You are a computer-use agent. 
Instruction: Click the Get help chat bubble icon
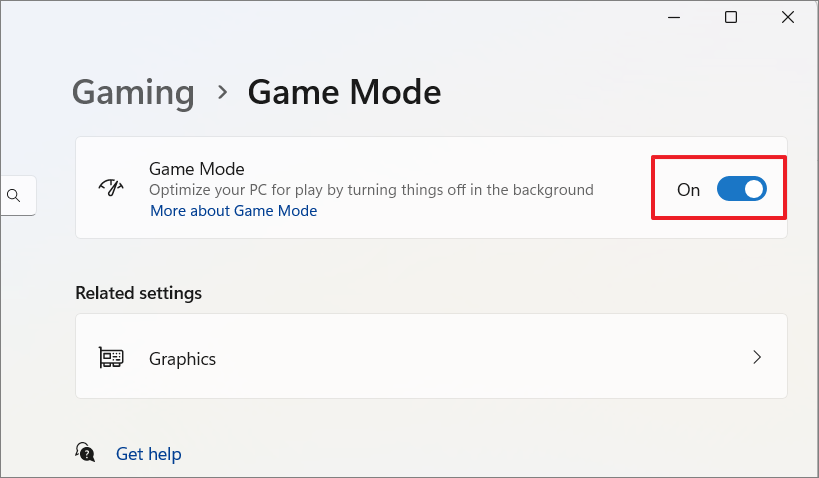85,452
